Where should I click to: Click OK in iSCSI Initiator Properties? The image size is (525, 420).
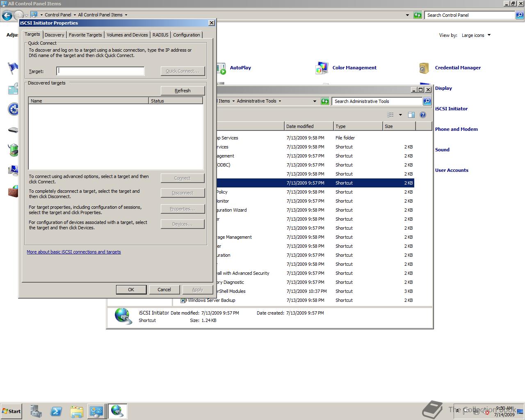pyautogui.click(x=131, y=290)
